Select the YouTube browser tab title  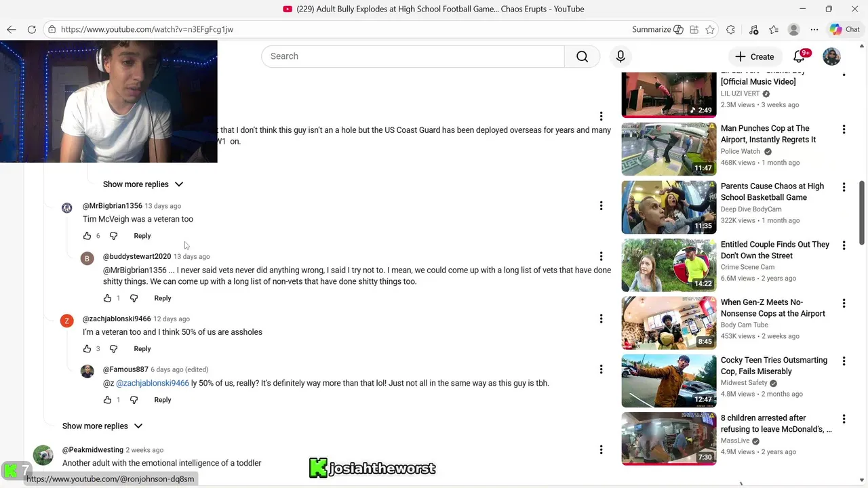pos(433,9)
